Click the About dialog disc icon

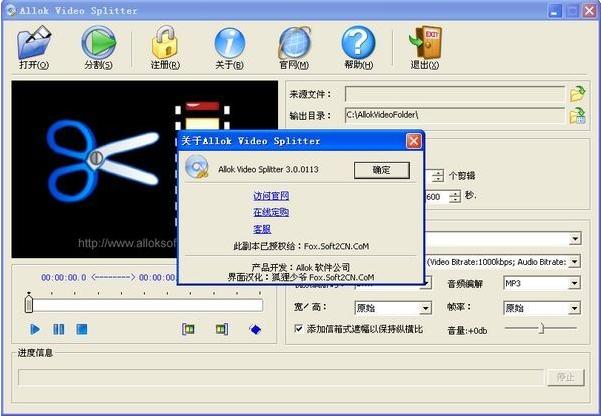click(197, 167)
